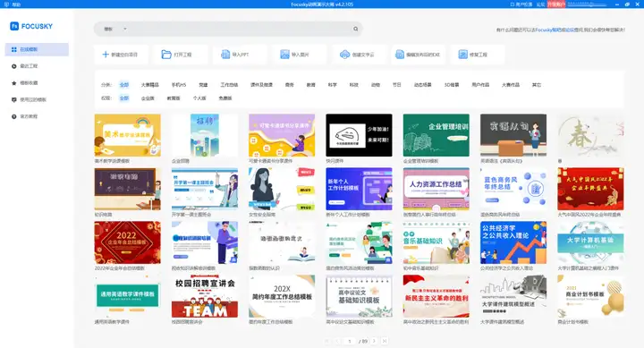644x348 pixels.
Task: Select the 动态场景 category
Action: point(422,85)
